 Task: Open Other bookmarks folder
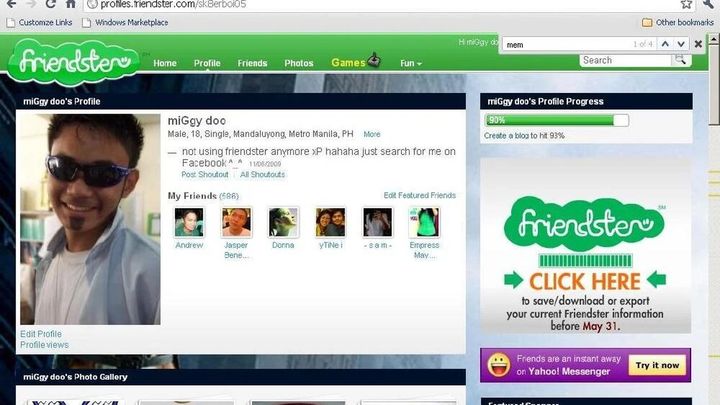(678, 22)
